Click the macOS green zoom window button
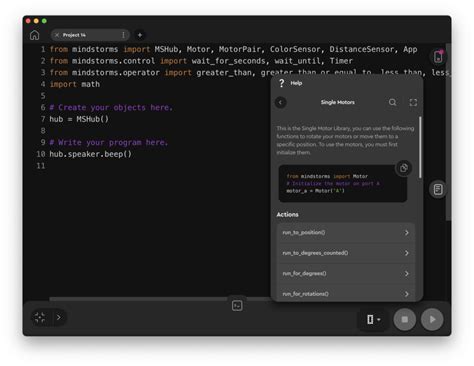Screen dimensions: 474x366 44,21
